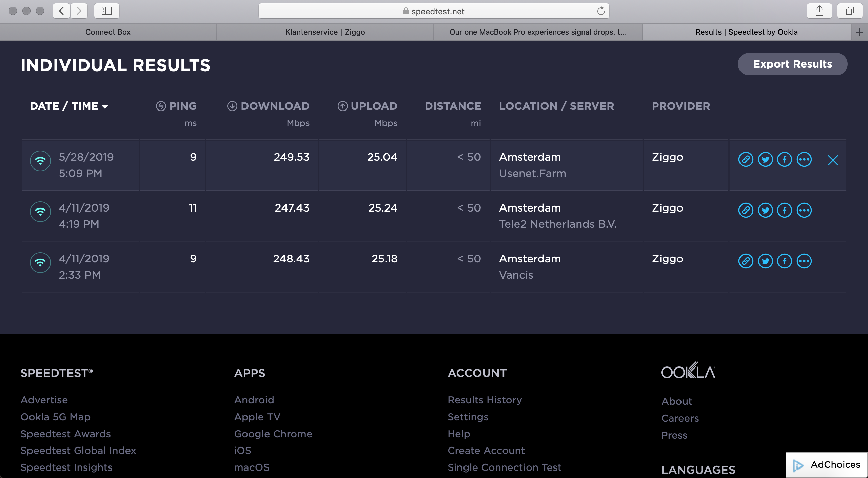Open the Safari share menu

[819, 11]
